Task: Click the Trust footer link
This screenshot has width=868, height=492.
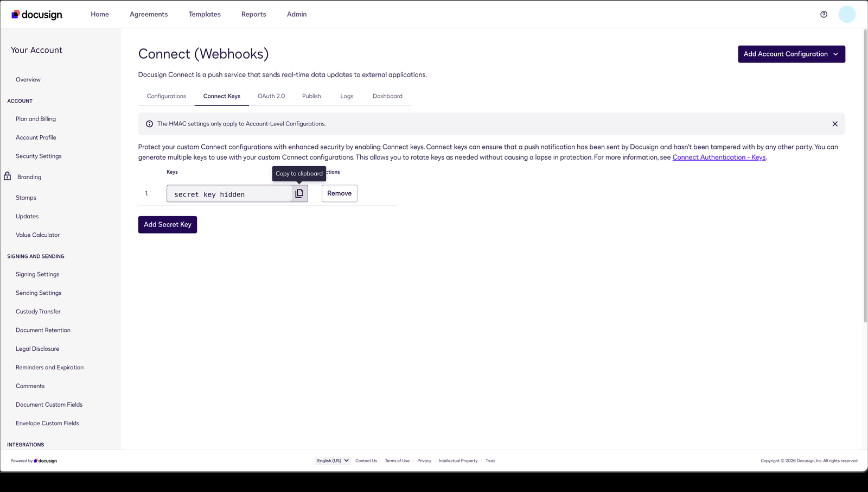Action: click(490, 461)
